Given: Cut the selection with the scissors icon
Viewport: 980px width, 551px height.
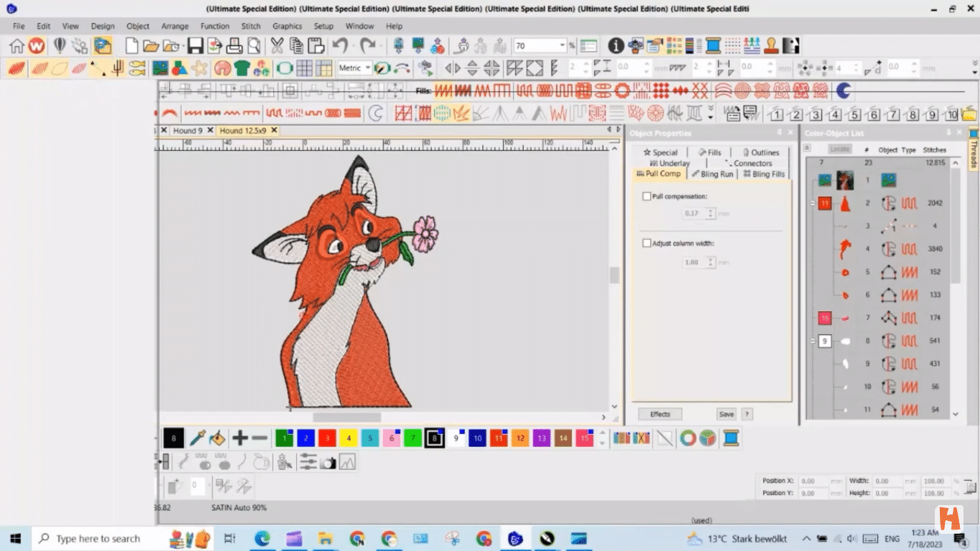Looking at the screenshot, I should coord(277,46).
